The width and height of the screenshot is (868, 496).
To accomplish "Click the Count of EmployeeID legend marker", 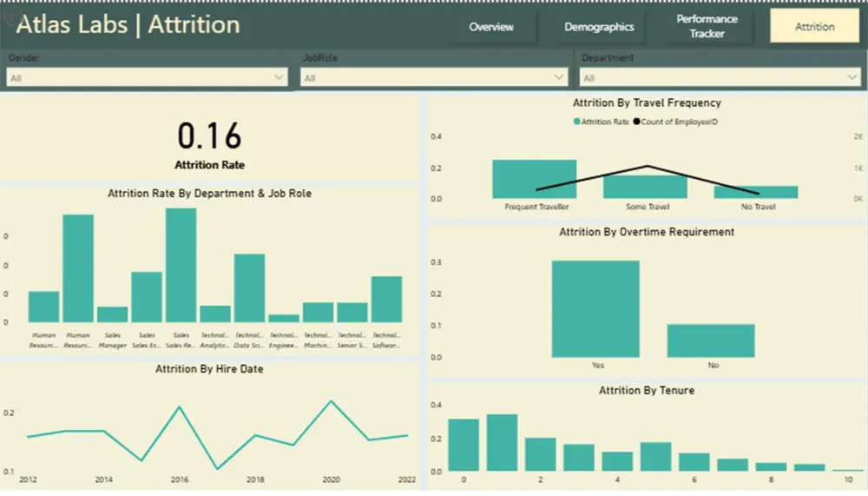I will tap(636, 122).
